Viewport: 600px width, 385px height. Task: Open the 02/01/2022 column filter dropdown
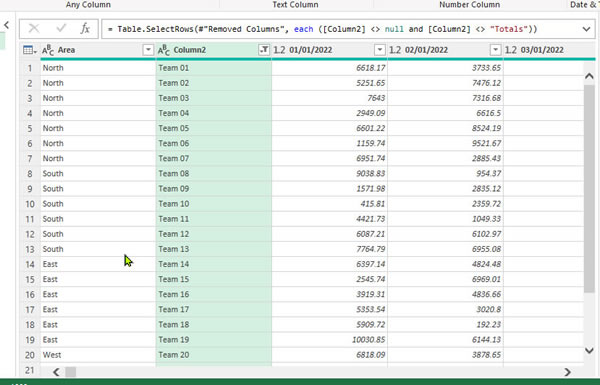click(x=496, y=50)
